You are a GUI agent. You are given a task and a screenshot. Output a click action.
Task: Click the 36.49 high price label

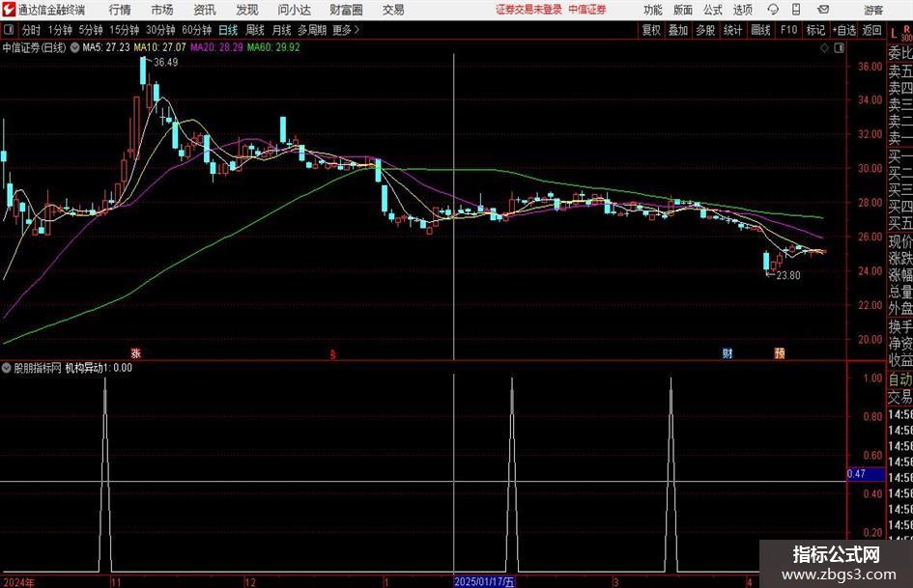click(x=165, y=63)
